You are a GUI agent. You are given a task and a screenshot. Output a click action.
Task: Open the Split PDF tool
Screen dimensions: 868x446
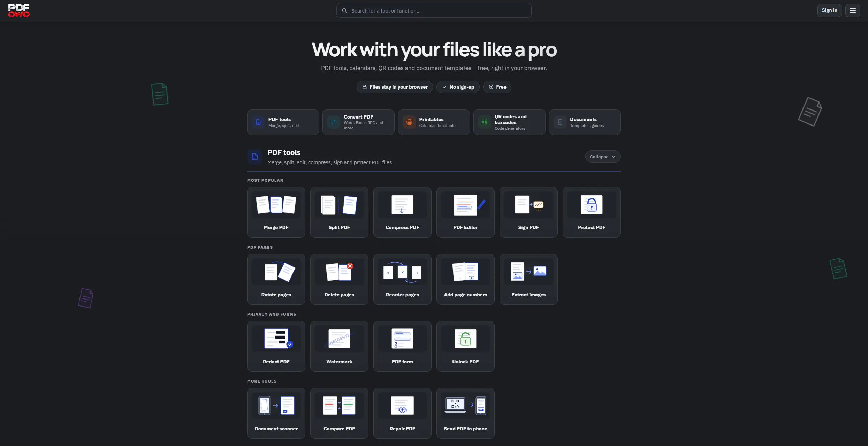pos(339,212)
